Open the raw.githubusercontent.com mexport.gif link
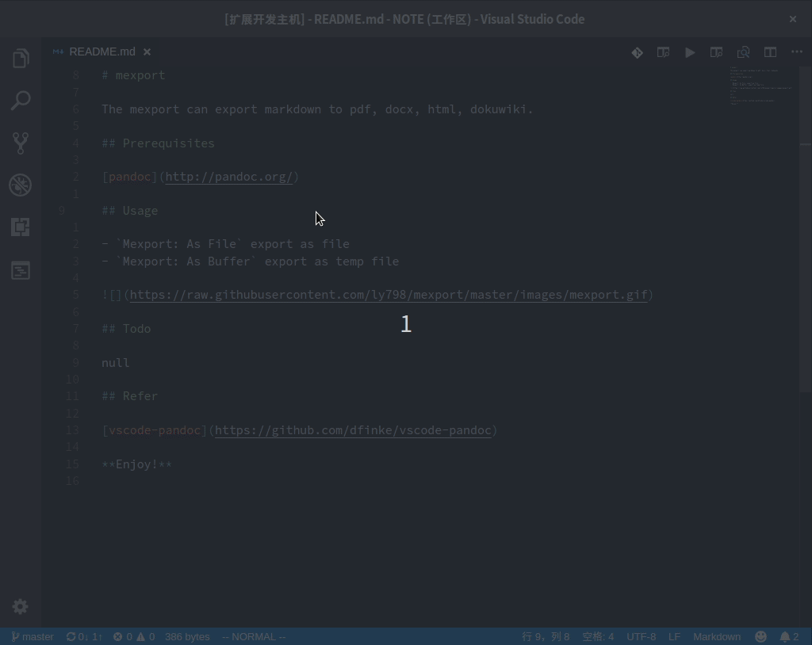 click(389, 295)
